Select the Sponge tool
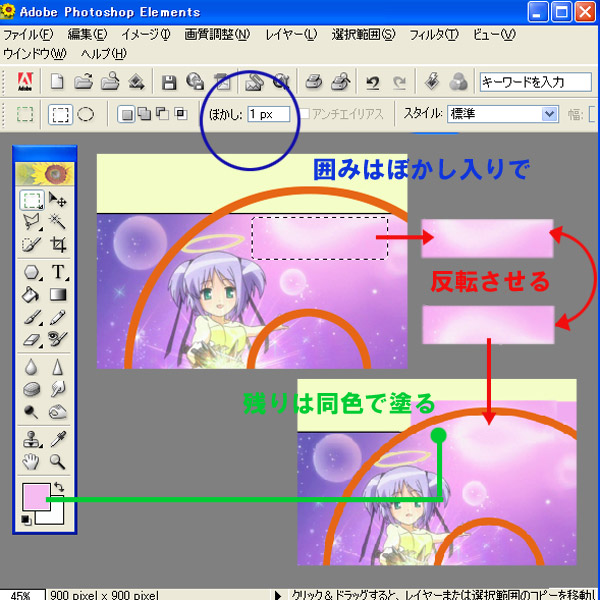This screenshot has width=600, height=600. (x=31, y=390)
